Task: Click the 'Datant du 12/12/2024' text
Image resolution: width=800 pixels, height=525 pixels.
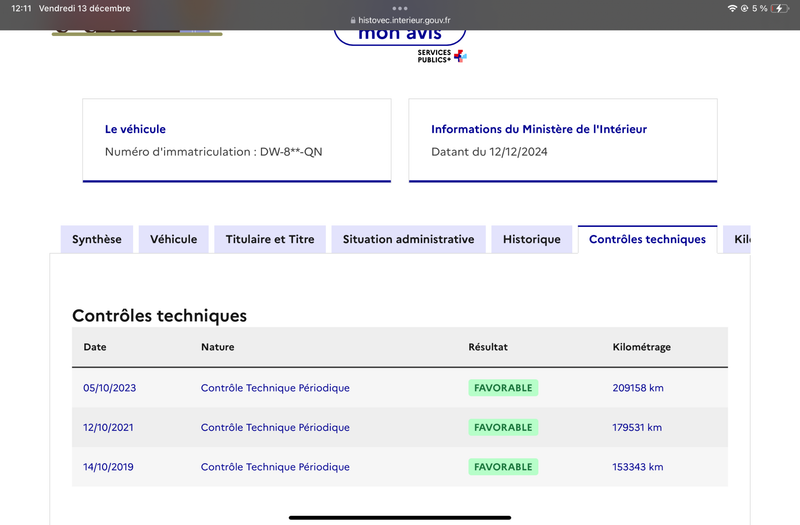Action: [x=489, y=152]
